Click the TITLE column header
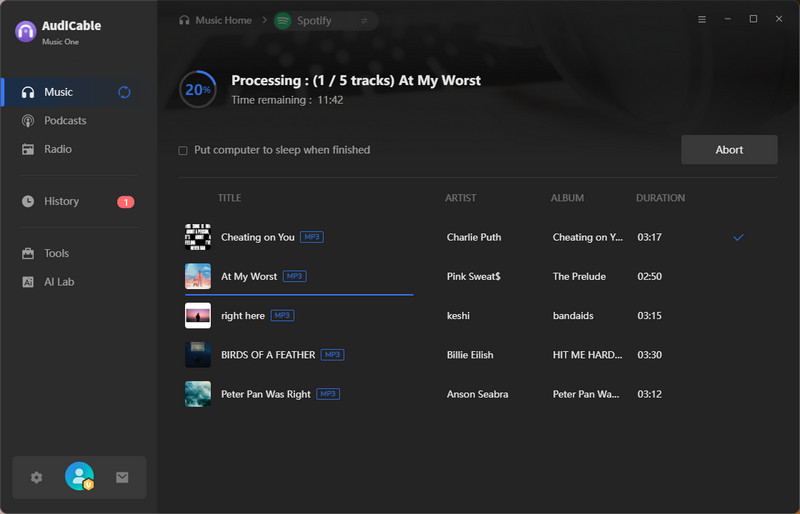Screen dimensions: 800x514 (x=230, y=198)
